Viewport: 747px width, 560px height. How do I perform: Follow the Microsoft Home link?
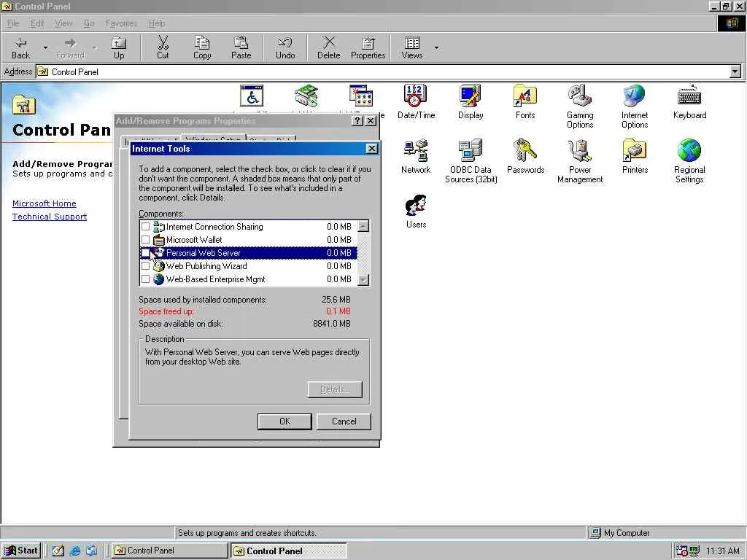coord(44,203)
